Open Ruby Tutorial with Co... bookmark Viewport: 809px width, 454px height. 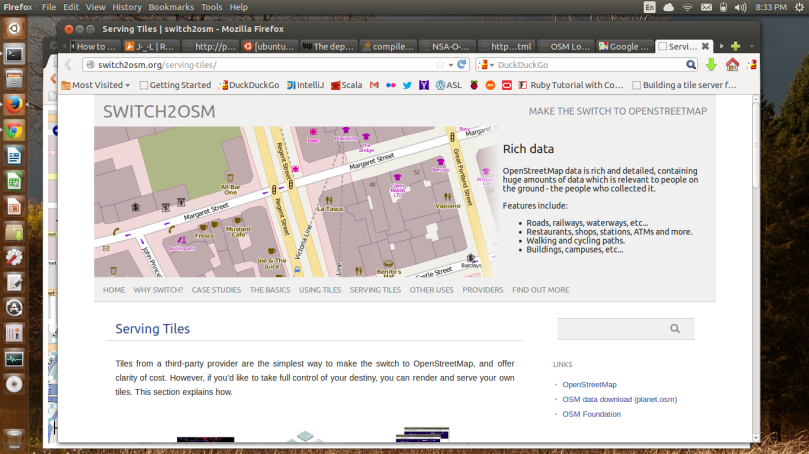pyautogui.click(x=571, y=85)
